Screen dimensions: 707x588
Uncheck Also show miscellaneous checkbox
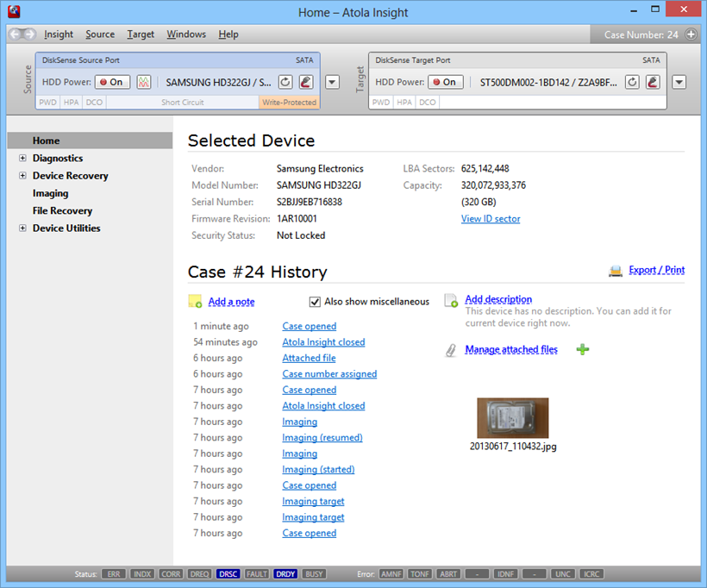tap(315, 302)
